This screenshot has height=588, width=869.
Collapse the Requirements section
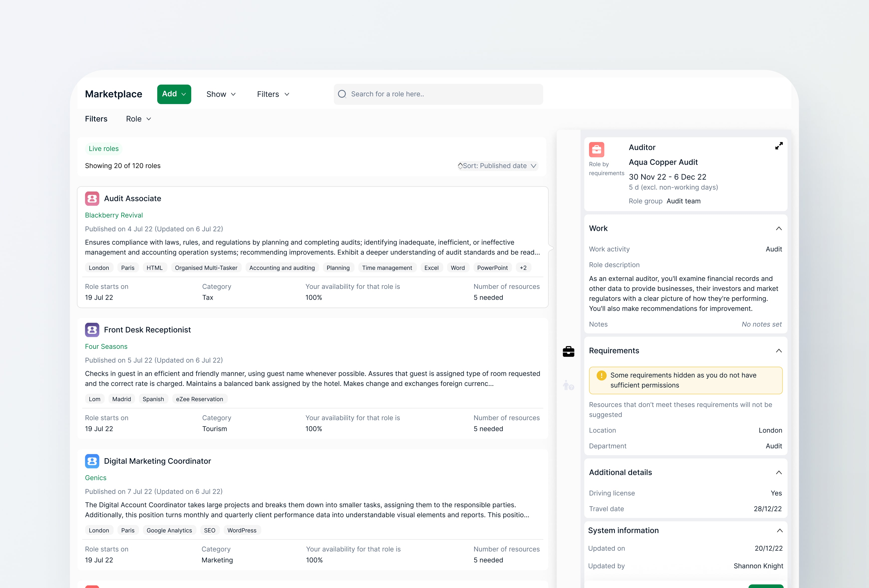[x=779, y=351]
